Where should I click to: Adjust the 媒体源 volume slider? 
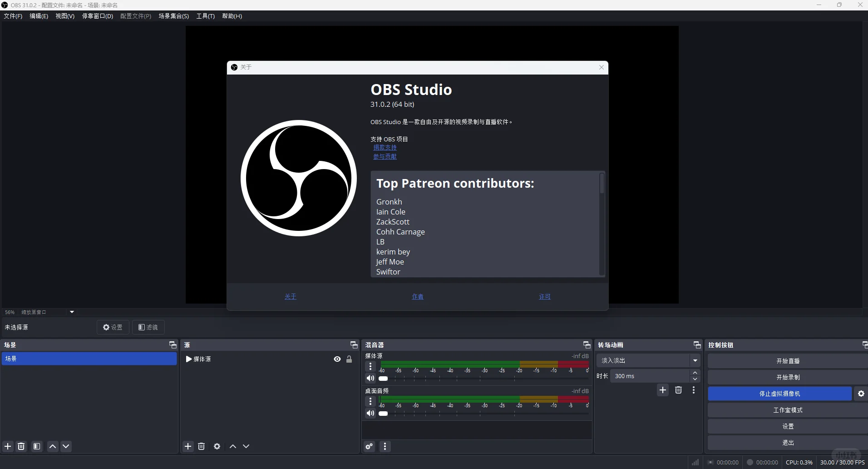coord(384,379)
